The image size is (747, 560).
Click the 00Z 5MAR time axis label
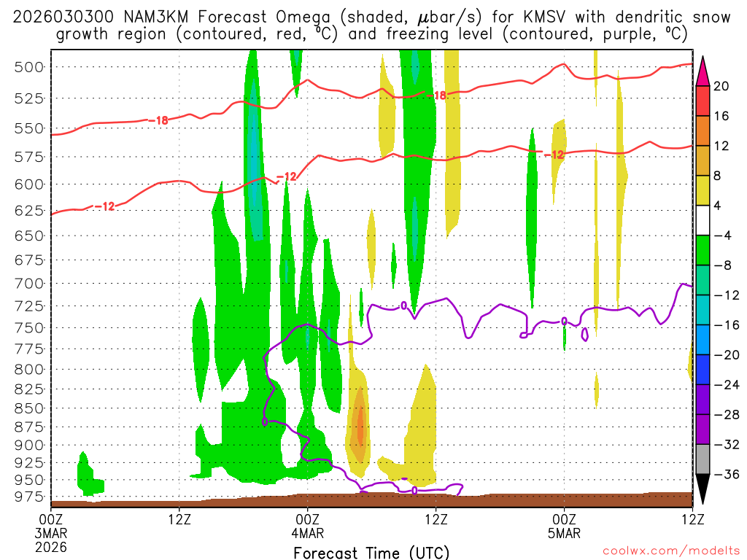coord(564,526)
